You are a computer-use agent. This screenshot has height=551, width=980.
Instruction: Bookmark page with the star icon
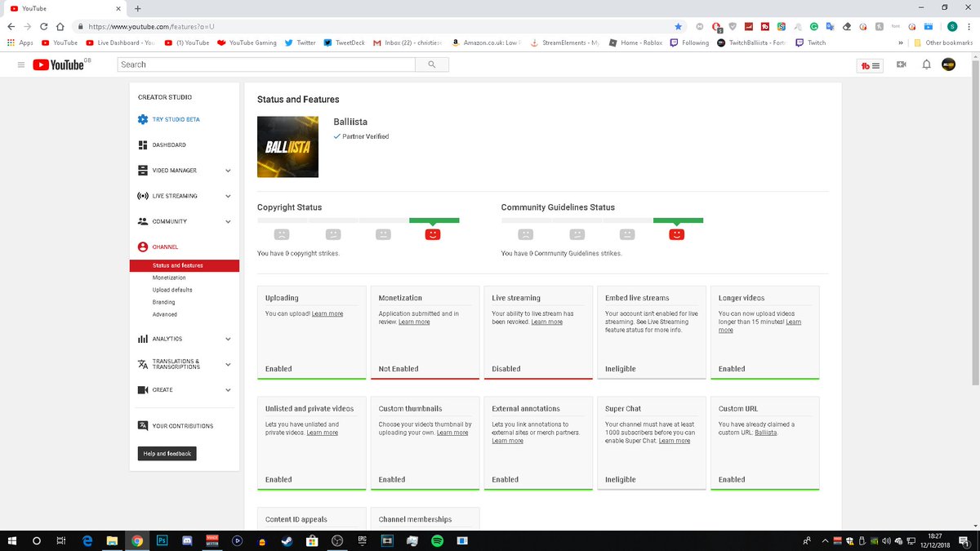tap(678, 26)
